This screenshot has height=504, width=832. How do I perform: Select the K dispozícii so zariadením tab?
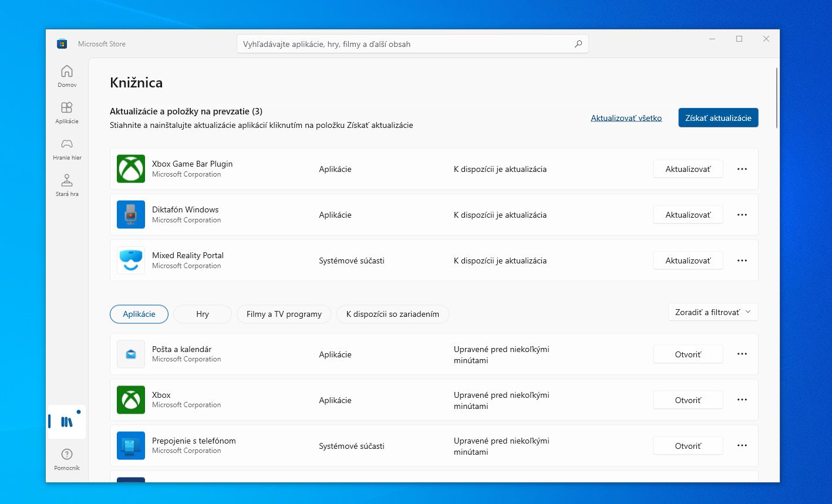[393, 314]
